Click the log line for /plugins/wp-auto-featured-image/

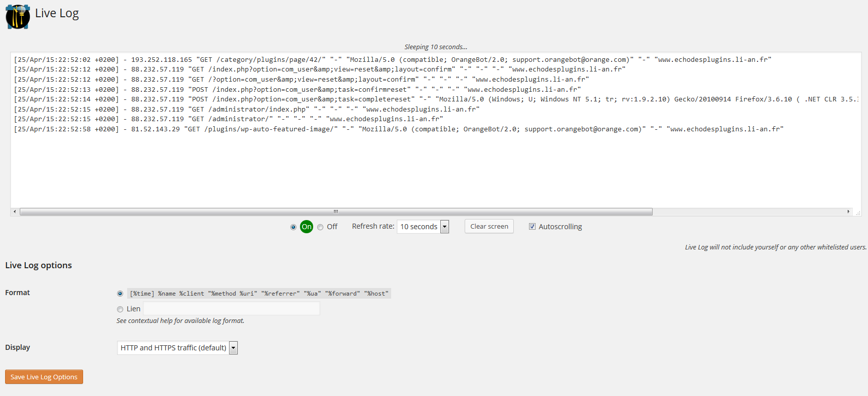[399, 129]
